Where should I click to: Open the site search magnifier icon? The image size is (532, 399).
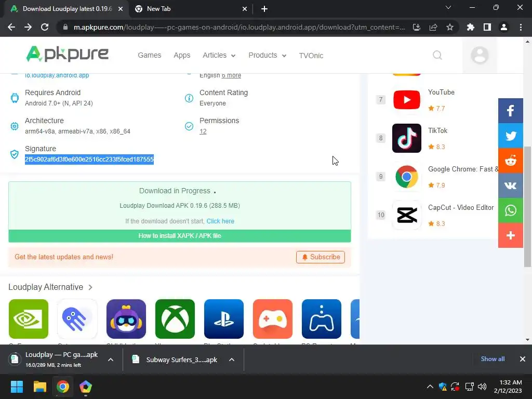pos(437,55)
